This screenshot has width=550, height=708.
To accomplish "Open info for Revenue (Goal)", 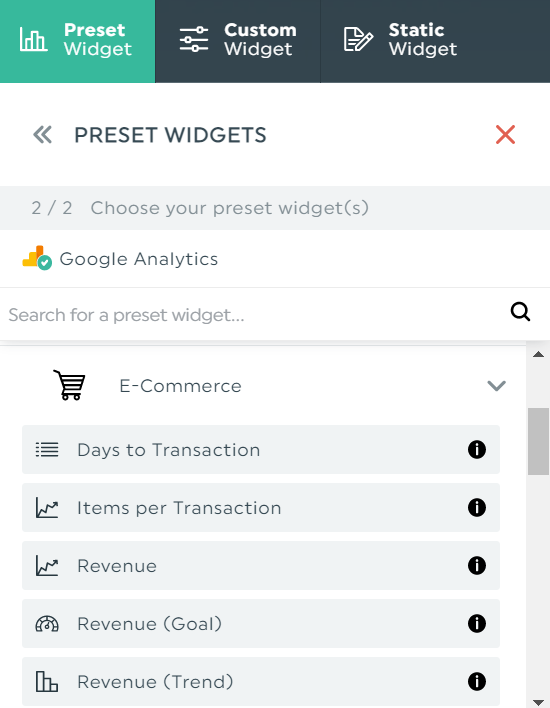I will coord(476,624).
